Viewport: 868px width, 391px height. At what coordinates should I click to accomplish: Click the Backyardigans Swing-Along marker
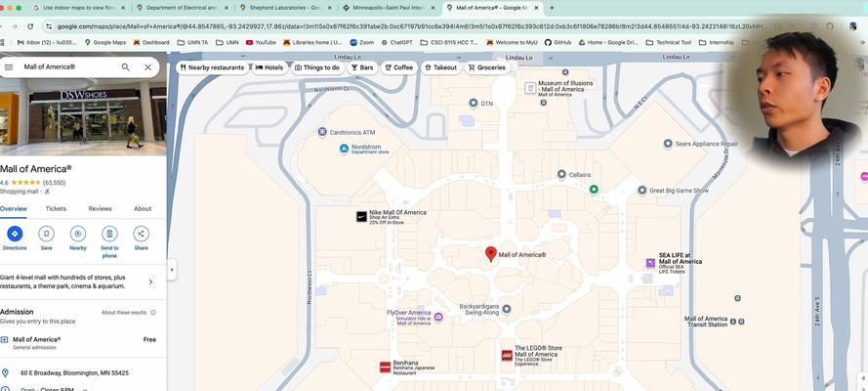(506, 309)
